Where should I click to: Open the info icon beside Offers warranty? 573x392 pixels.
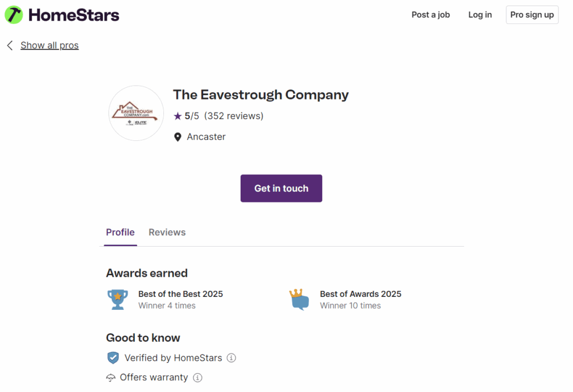(197, 377)
